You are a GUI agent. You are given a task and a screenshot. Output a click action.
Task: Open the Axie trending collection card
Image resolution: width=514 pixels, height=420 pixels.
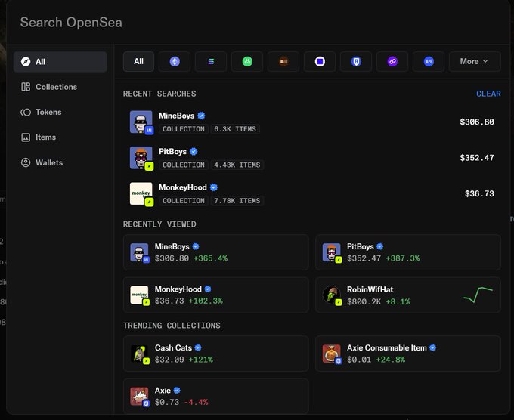click(x=216, y=396)
